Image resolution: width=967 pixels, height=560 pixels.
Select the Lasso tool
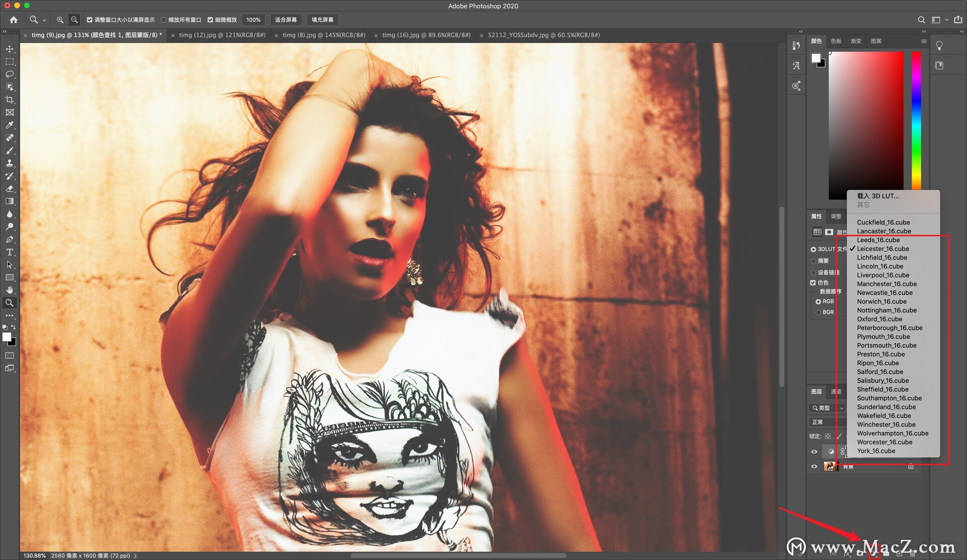(10, 74)
